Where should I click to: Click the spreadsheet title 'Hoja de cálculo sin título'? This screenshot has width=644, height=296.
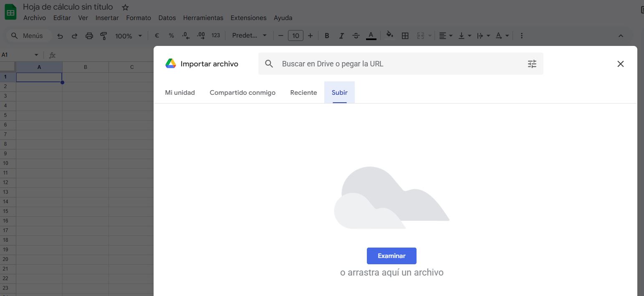[x=68, y=7]
